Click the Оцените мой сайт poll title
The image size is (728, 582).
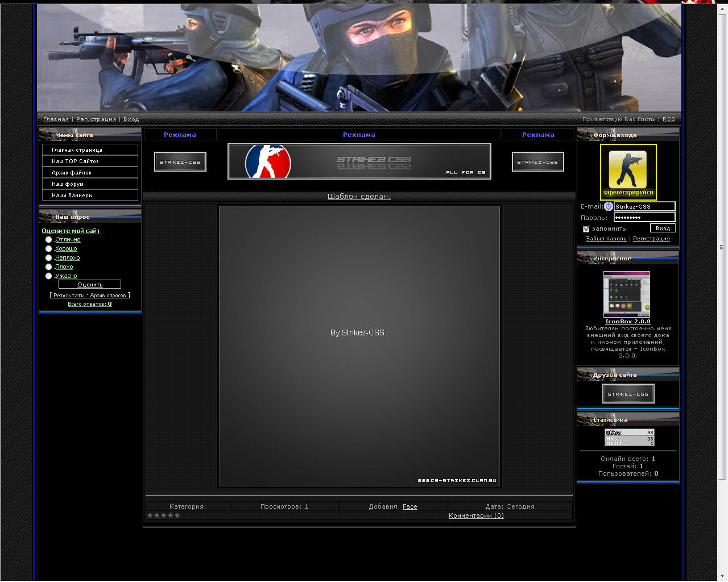click(x=71, y=231)
